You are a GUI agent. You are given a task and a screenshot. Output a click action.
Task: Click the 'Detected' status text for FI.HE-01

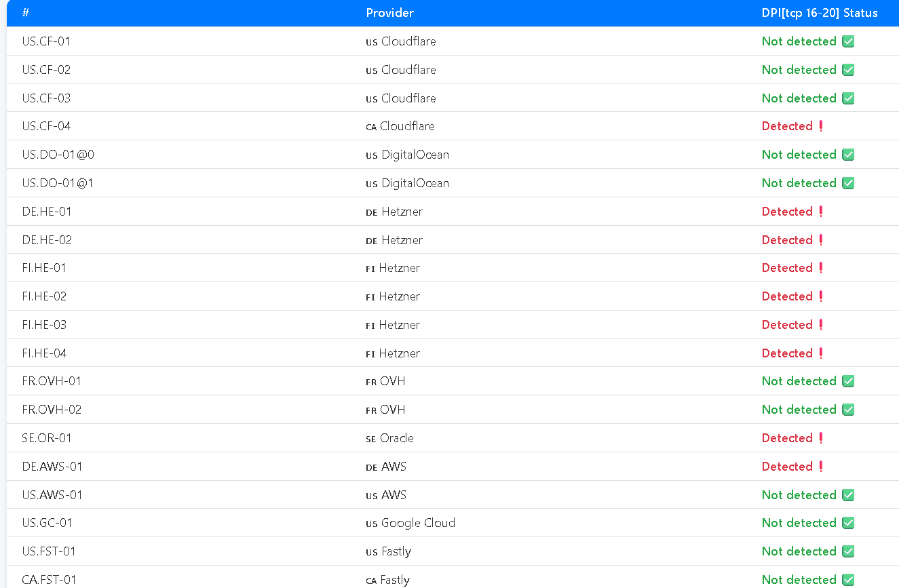point(787,268)
